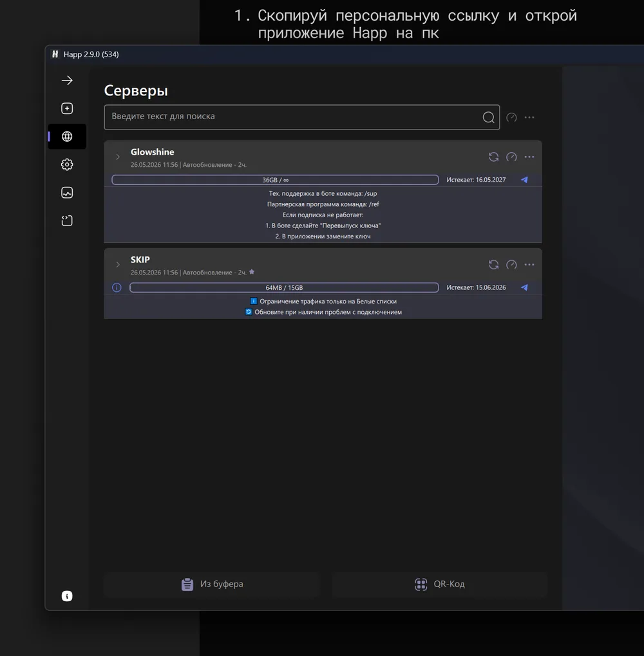Viewport: 644px width, 656px height.
Task: Click the Glowshine subscription title
Action: [152, 152]
